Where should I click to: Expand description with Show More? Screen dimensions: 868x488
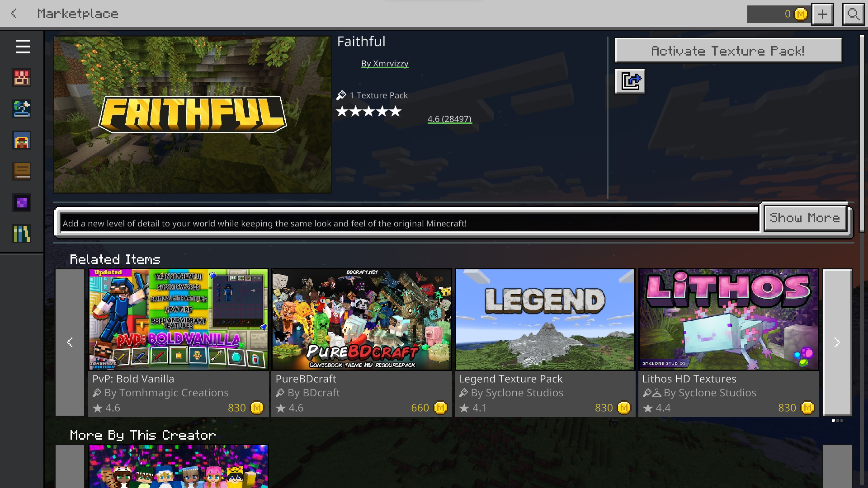pyautogui.click(x=805, y=218)
